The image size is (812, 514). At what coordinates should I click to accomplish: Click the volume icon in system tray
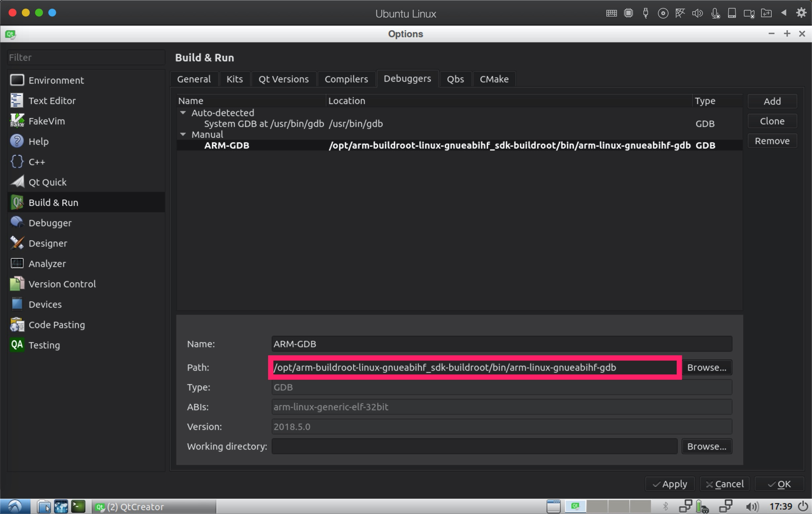click(752, 506)
